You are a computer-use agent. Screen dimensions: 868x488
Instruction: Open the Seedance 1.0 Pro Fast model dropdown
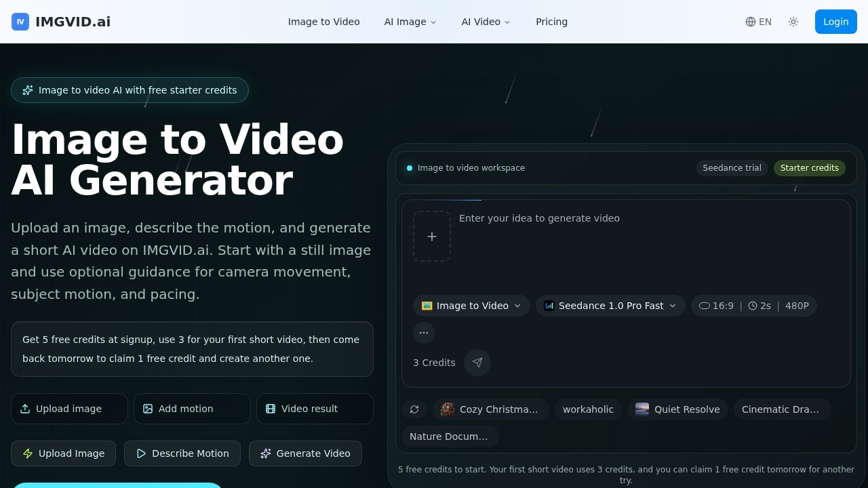click(x=610, y=306)
